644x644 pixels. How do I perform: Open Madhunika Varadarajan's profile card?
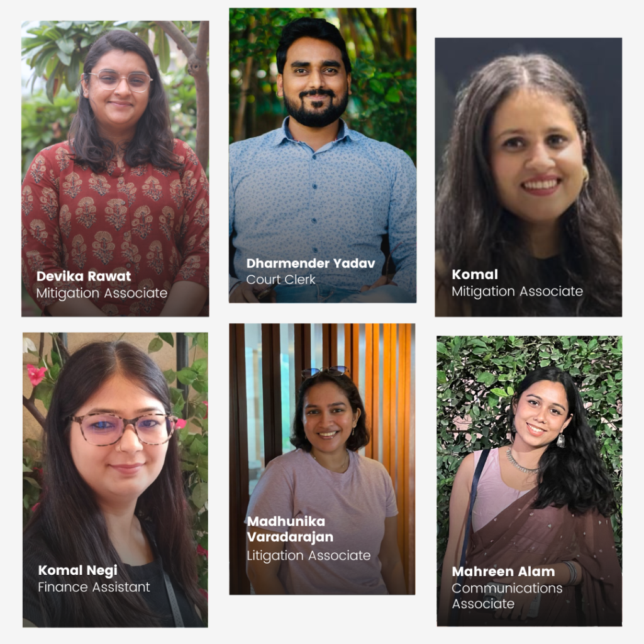tap(322, 458)
